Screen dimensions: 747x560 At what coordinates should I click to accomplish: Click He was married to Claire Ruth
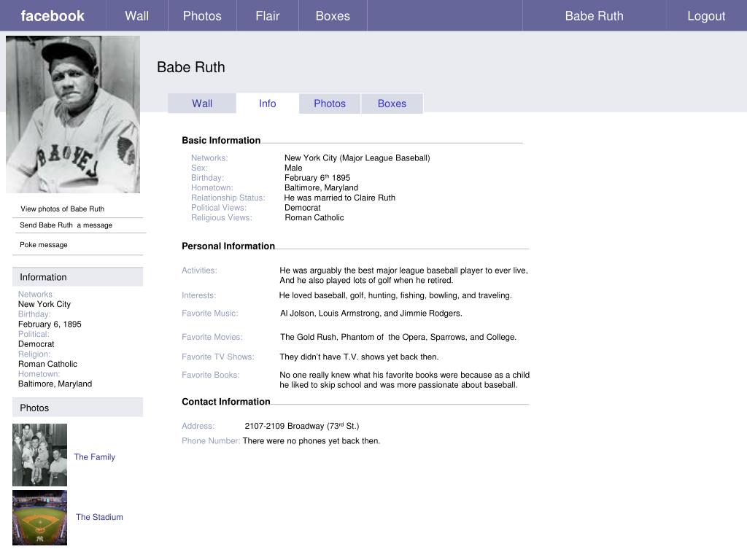[x=340, y=198]
